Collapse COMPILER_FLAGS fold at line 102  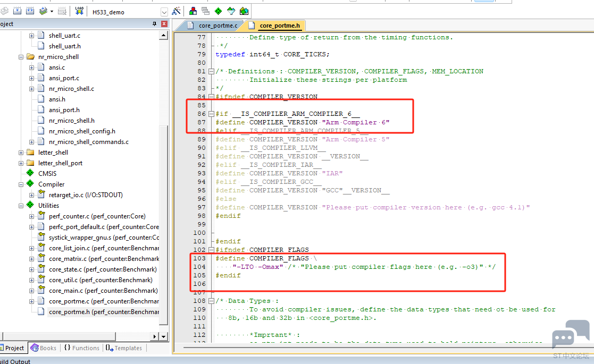(212, 250)
